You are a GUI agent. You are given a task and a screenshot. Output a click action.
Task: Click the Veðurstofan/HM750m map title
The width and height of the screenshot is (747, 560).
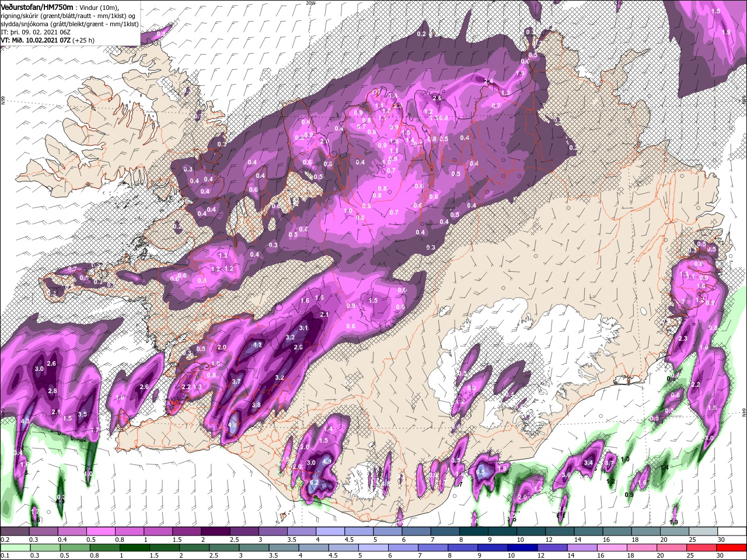36,6
